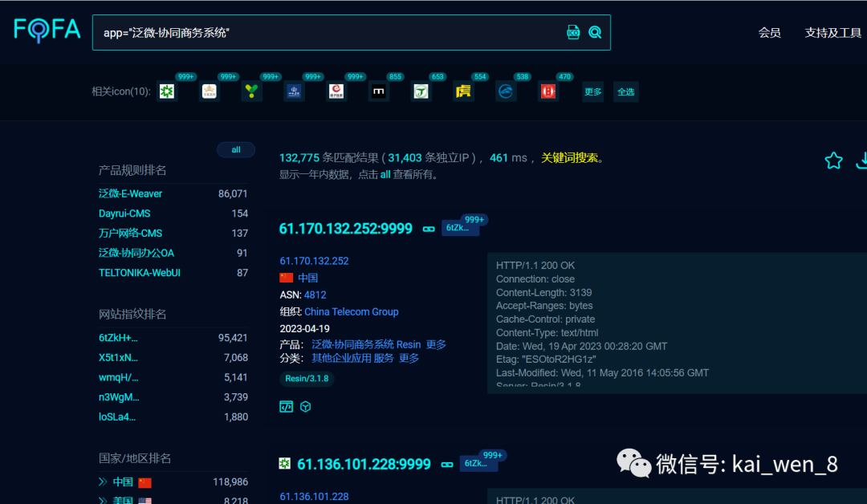Select the green T related icon with 653
Image resolution: width=867 pixels, height=504 pixels.
pyautogui.click(x=421, y=91)
